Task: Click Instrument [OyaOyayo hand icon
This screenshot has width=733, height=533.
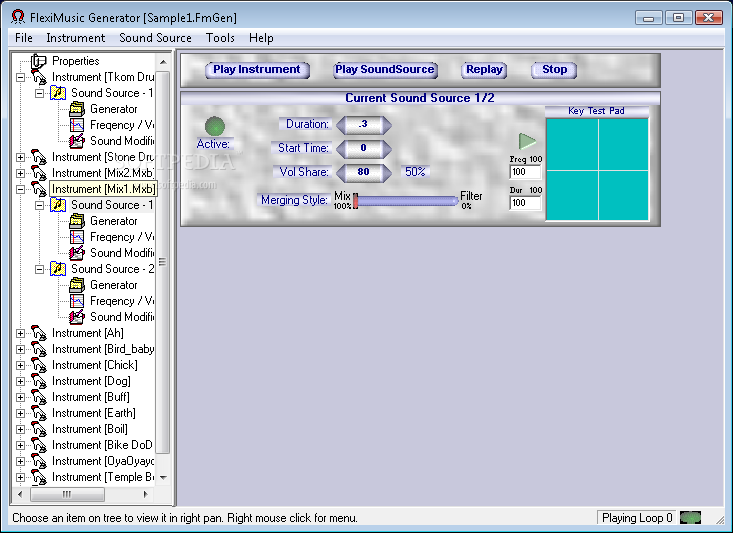Action: point(39,461)
